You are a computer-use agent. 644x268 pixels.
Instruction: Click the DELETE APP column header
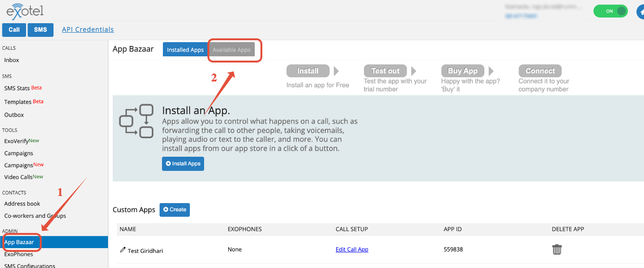(568, 229)
